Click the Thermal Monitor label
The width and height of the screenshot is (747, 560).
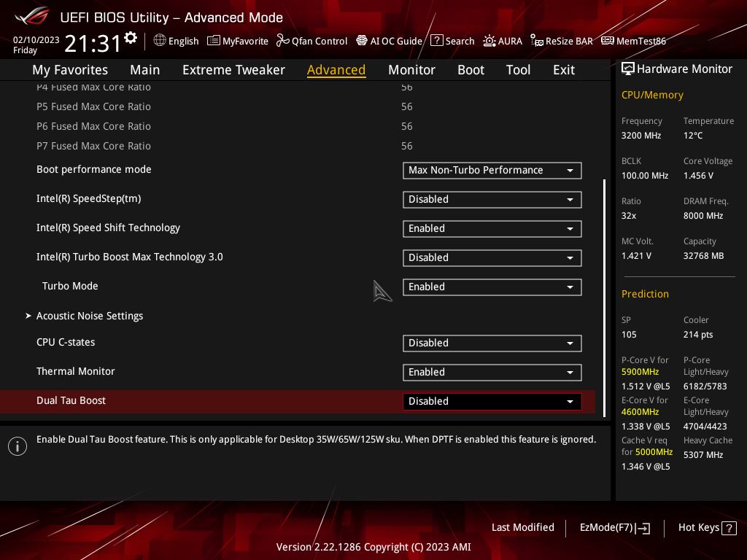(x=75, y=371)
